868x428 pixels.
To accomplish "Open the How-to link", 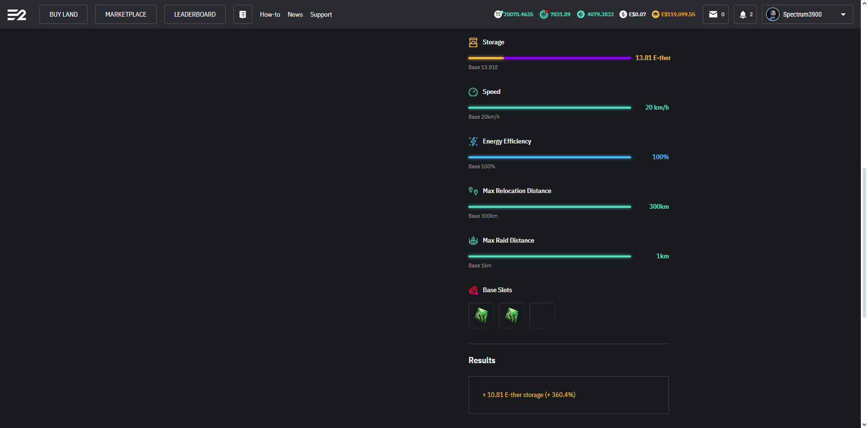I will (270, 14).
